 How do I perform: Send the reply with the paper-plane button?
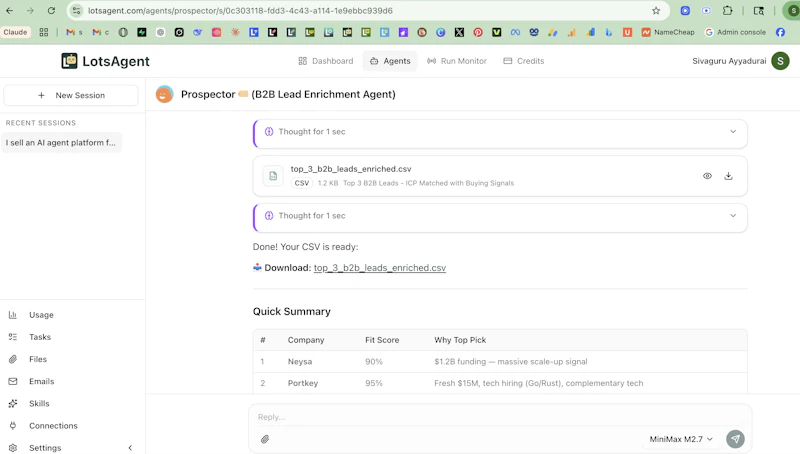[735, 439]
